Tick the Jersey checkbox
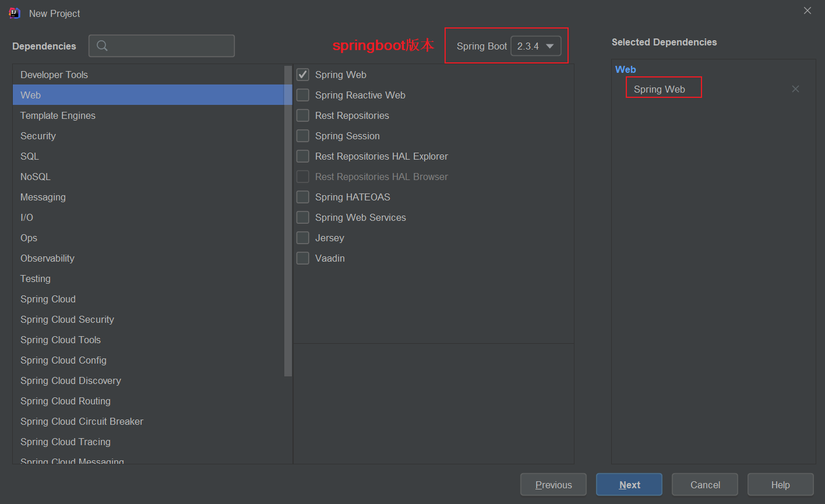825x504 pixels. pyautogui.click(x=303, y=238)
